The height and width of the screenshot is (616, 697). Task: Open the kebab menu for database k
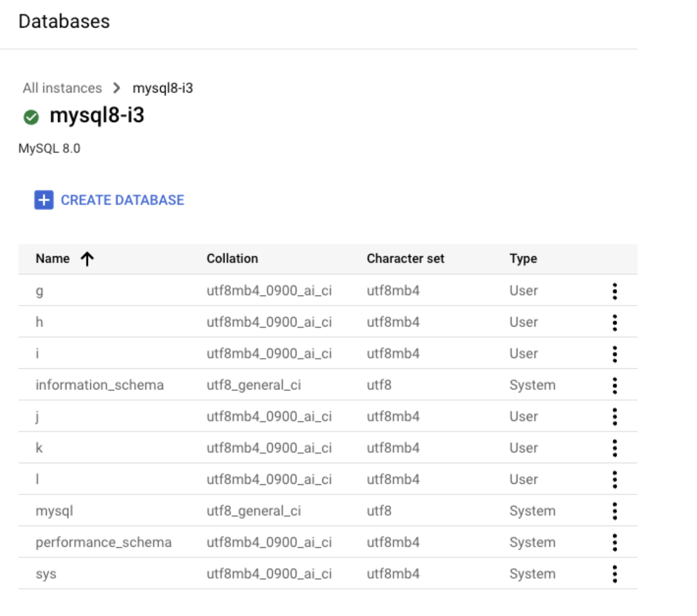(615, 448)
